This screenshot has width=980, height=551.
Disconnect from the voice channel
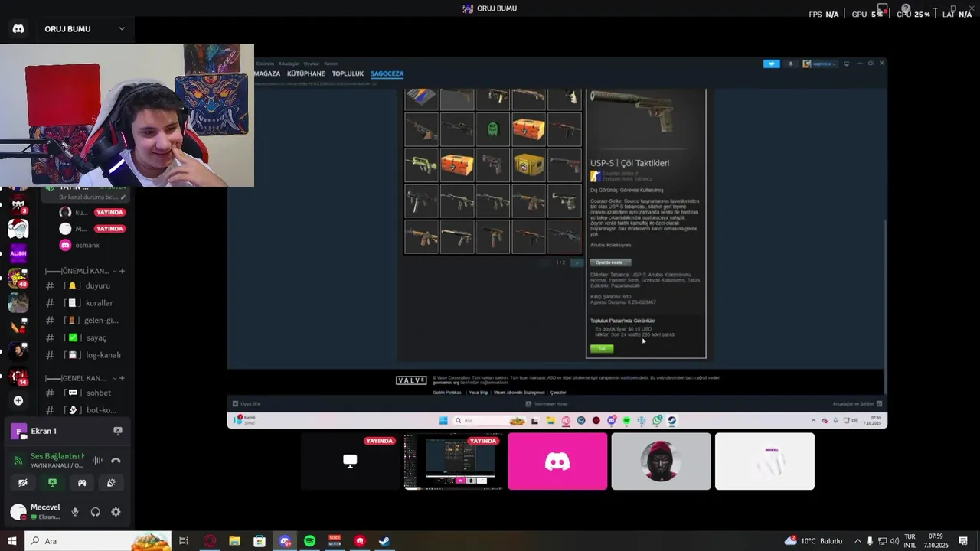coord(116,460)
